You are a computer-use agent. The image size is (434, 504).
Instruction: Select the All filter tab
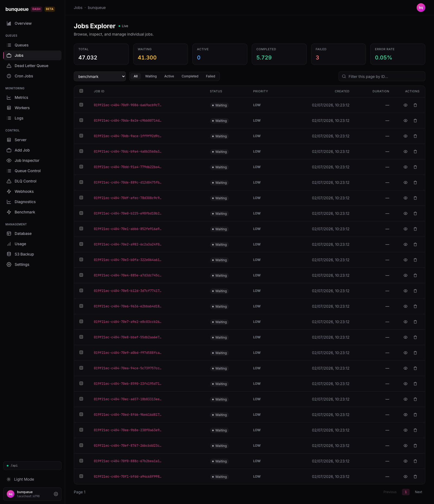pos(136,76)
